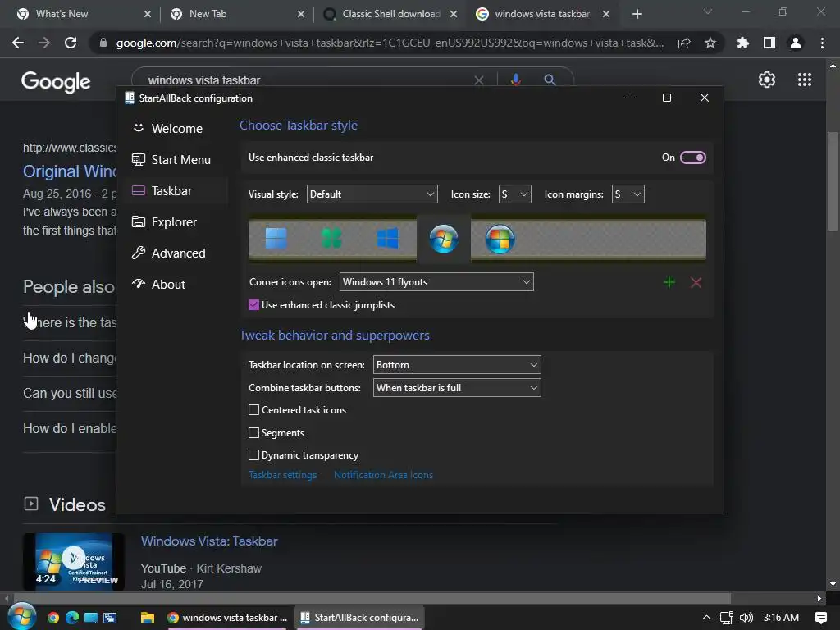Open Icon size dropdown
This screenshot has height=630, width=840.
(515, 194)
